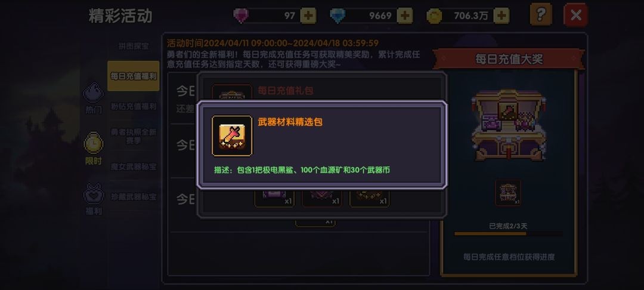Click the 每日充值大奖 banner header
The image size is (644, 290).
click(509, 59)
